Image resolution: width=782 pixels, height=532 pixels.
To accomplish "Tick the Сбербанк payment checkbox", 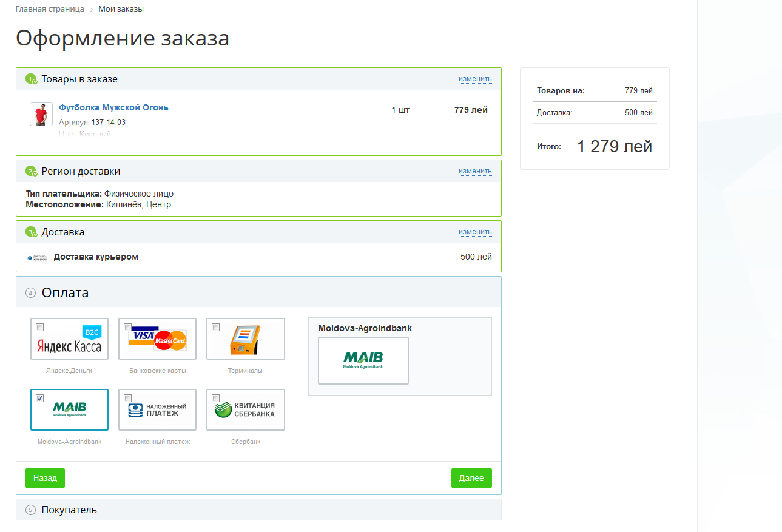I will pos(216,399).
